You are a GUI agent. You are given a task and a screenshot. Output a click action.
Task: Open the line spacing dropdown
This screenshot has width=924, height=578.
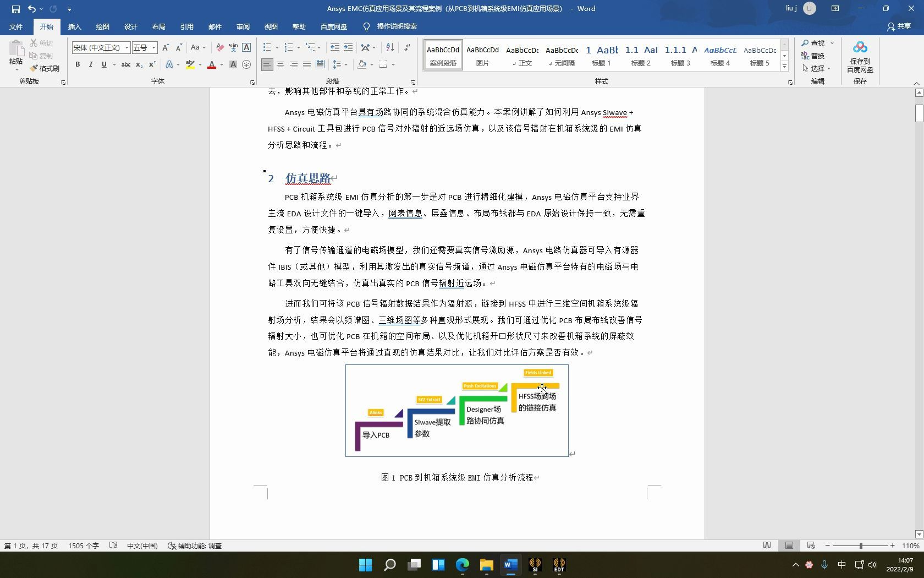click(340, 64)
